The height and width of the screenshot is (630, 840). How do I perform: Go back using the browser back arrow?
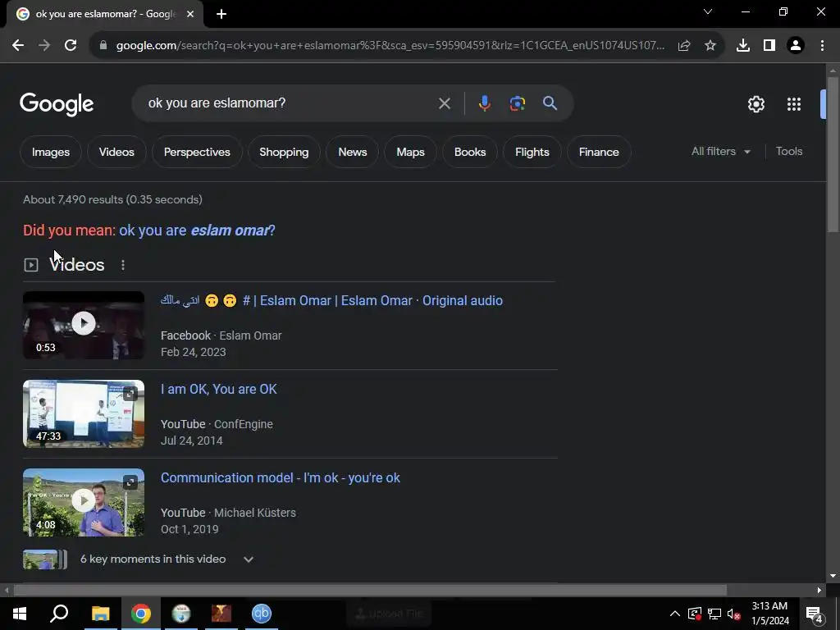tap(18, 46)
